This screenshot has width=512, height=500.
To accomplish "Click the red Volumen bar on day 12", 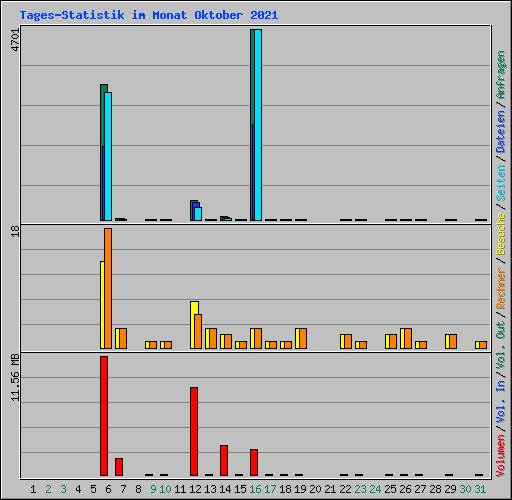I will (x=194, y=431).
